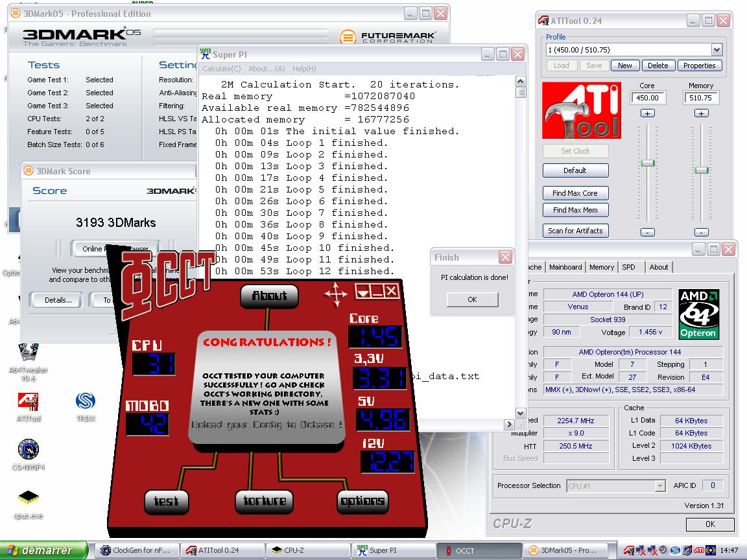Switch to the About tab in CPU-Z
The image size is (747, 560).
pyautogui.click(x=659, y=267)
